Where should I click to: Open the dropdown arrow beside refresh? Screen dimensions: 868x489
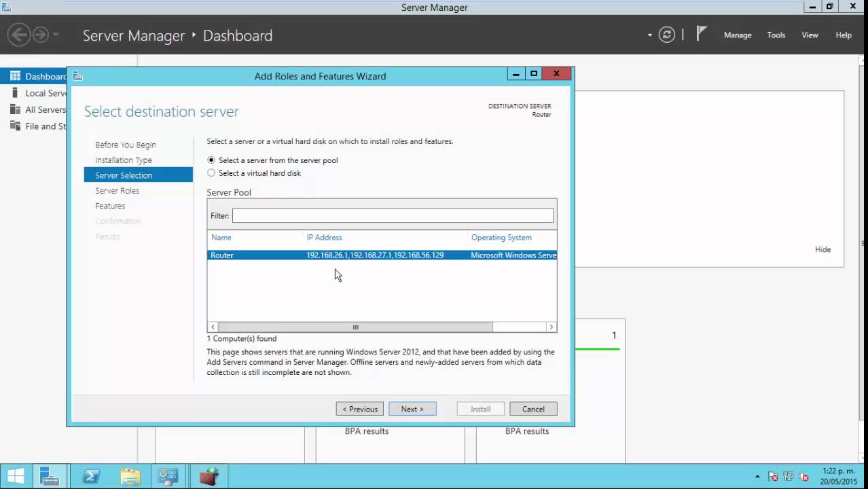(650, 35)
